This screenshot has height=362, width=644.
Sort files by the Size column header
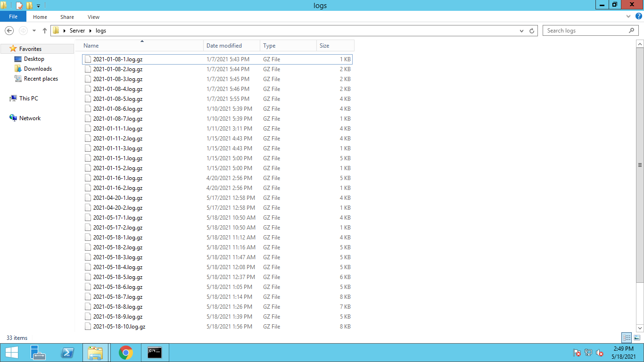tap(335, 46)
